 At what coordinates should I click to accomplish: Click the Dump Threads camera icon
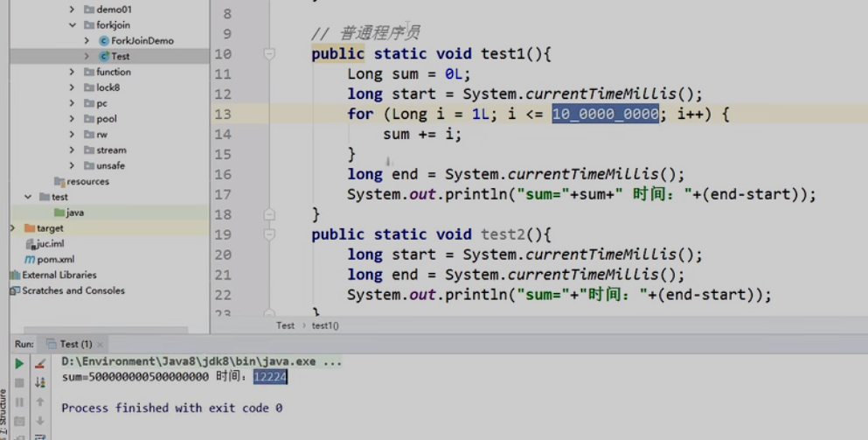click(x=19, y=421)
